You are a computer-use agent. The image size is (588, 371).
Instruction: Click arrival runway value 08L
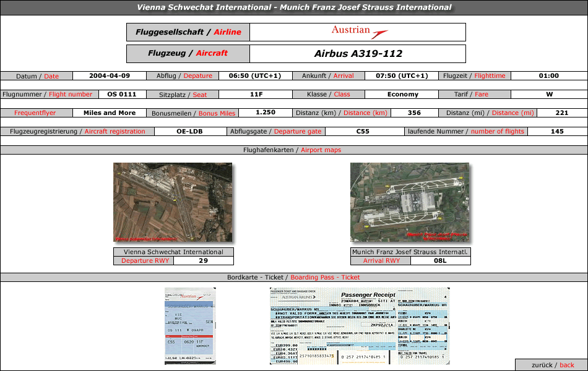[x=440, y=260]
